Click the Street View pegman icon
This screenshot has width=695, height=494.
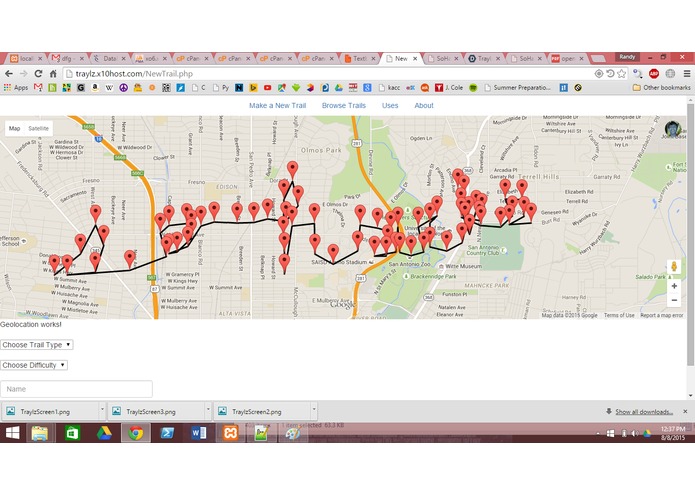point(674,267)
